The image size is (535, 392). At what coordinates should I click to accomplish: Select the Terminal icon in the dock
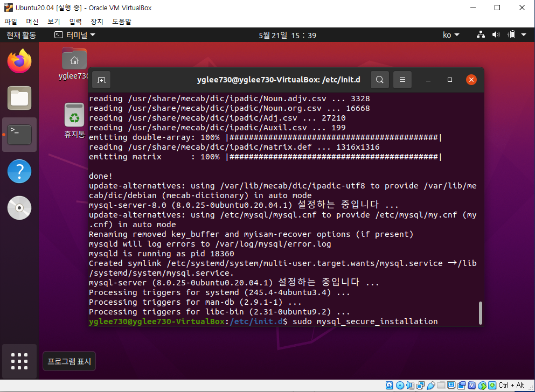coord(19,135)
